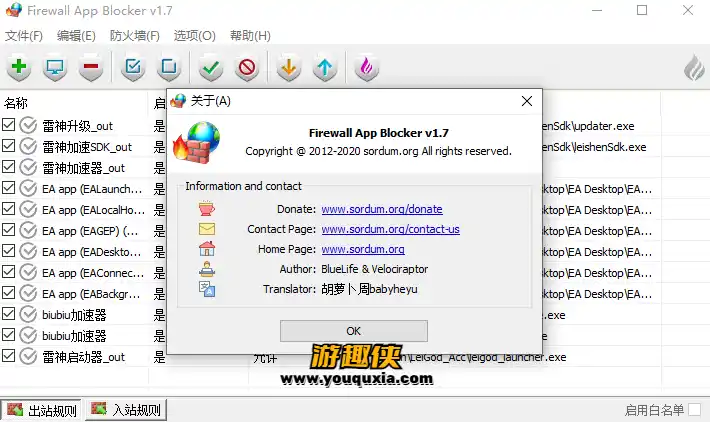Select the leishenSdk.exe path cell
The image size is (710, 422).
pyautogui.click(x=594, y=147)
